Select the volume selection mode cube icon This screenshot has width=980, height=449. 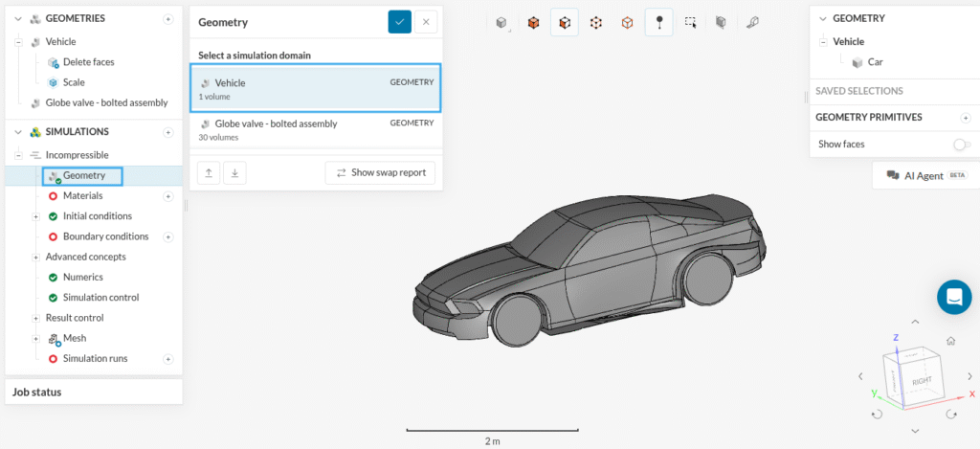pyautogui.click(x=533, y=22)
